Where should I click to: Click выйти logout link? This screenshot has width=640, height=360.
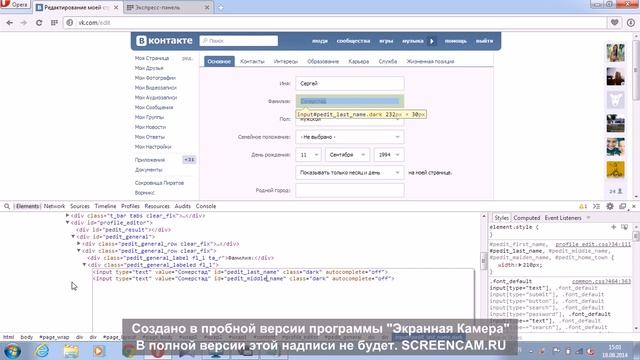(484, 41)
